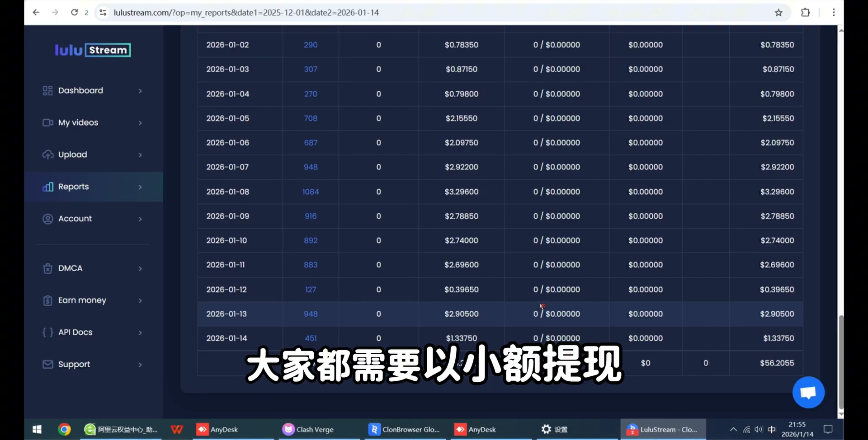
Task: Click the page vertical scrollbar thumb
Action: (841, 361)
